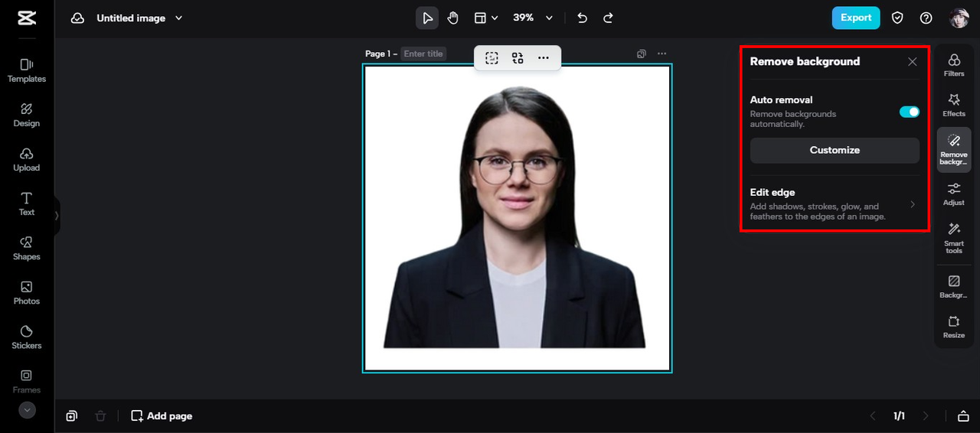Expand the Edit edge options
The width and height of the screenshot is (980, 433).
[x=835, y=204]
